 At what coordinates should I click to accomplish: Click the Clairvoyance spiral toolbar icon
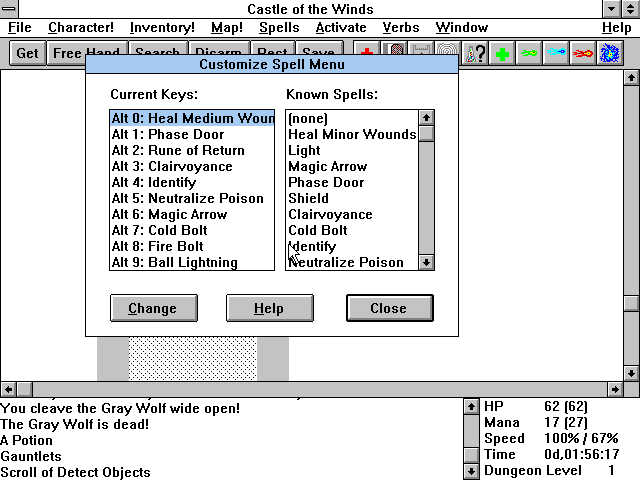point(447,48)
